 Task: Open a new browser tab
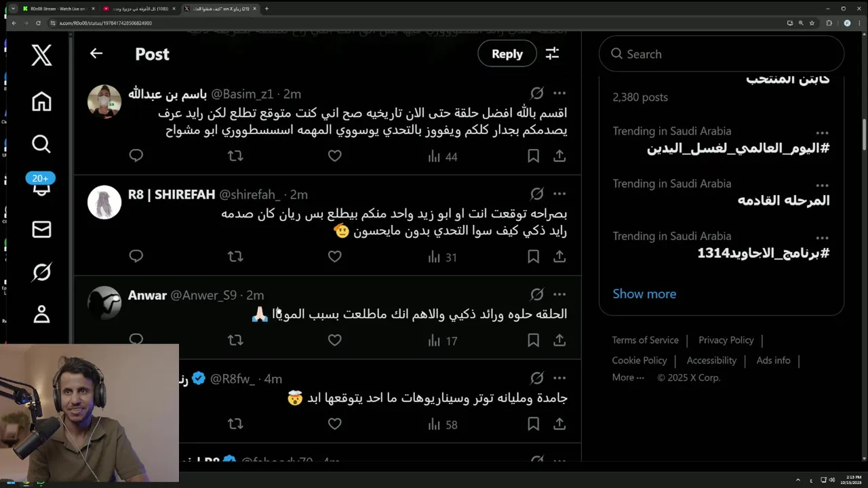click(267, 9)
